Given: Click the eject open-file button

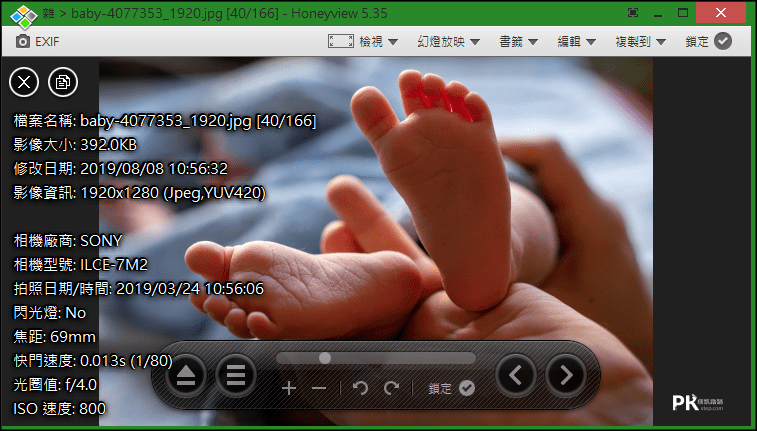Looking at the screenshot, I should (x=186, y=375).
